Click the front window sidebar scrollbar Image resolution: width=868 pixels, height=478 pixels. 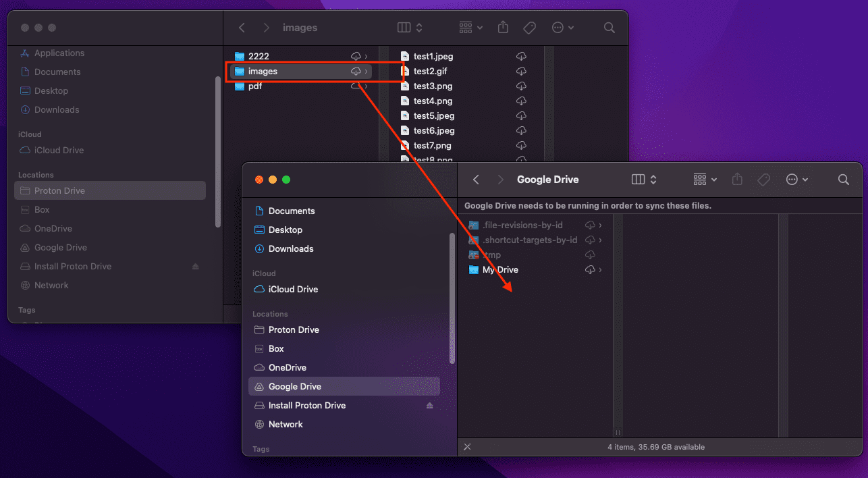click(x=452, y=298)
